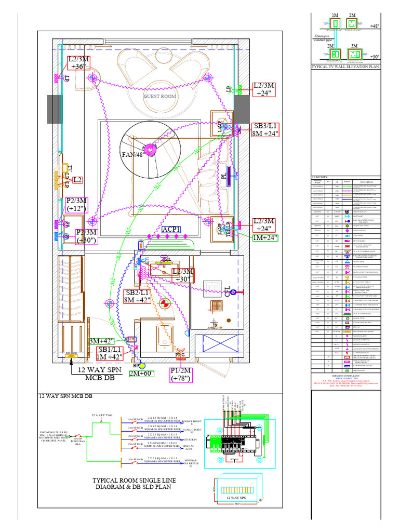Click the "P1/2M (+78")" label
399x532 pixels.
tap(181, 375)
